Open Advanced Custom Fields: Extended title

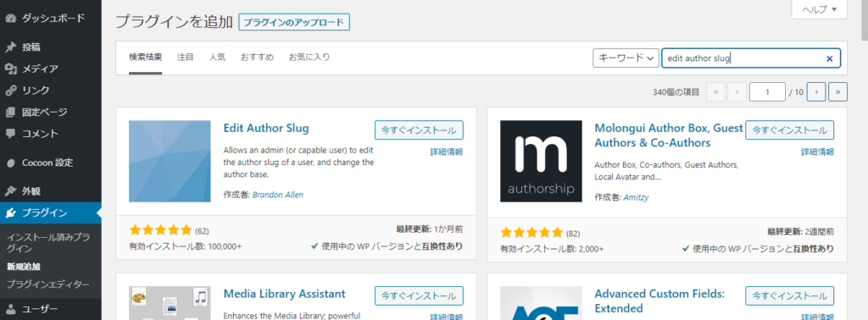(659, 301)
